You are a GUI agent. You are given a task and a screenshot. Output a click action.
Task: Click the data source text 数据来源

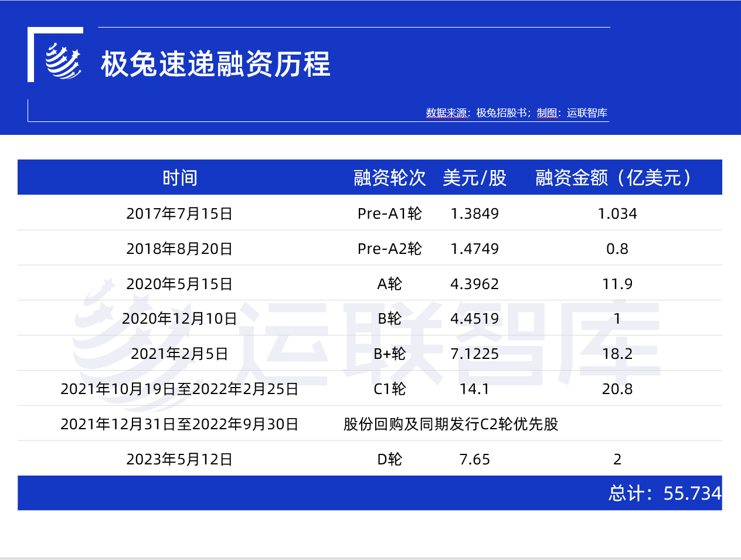(x=446, y=113)
